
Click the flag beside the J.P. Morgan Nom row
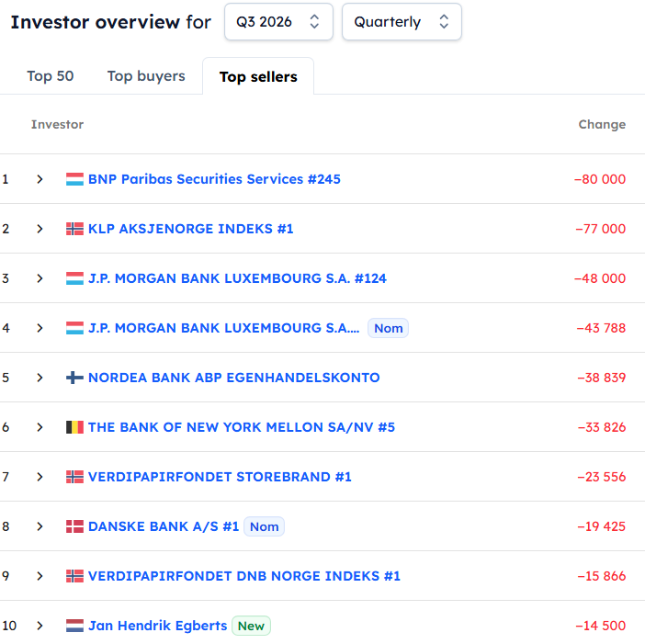click(74, 328)
